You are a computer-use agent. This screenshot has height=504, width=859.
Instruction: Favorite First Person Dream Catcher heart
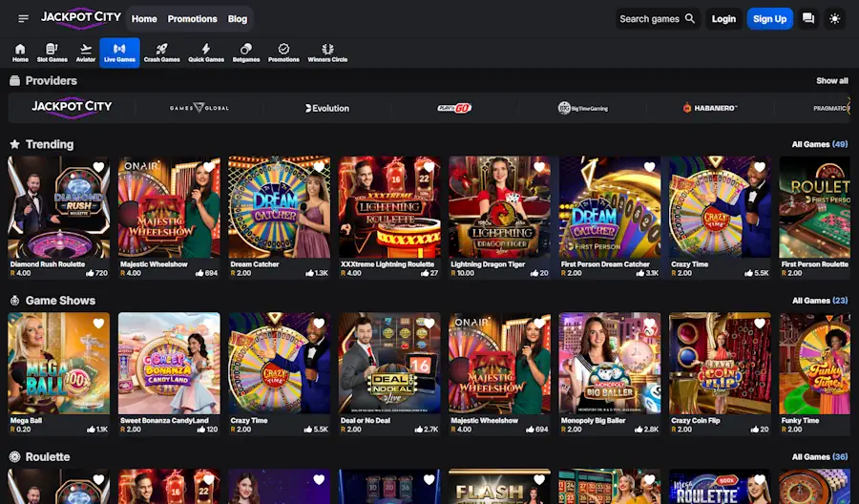pos(649,167)
